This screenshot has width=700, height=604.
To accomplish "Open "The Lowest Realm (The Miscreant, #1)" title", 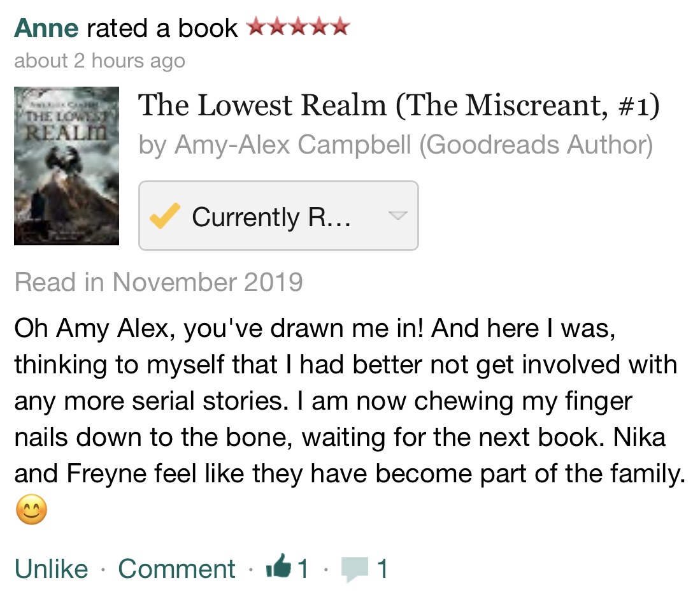I will point(398,105).
